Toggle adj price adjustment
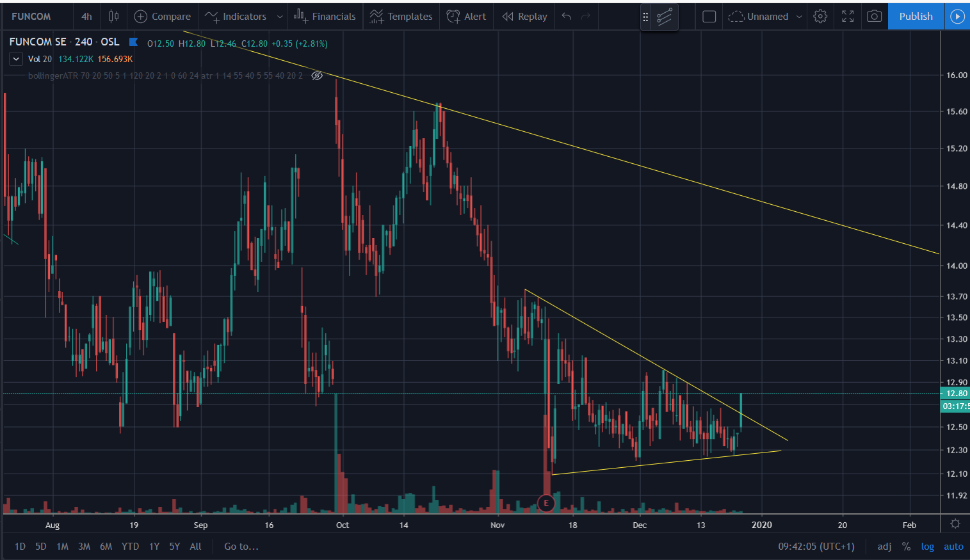970x560 pixels. pos(884,546)
